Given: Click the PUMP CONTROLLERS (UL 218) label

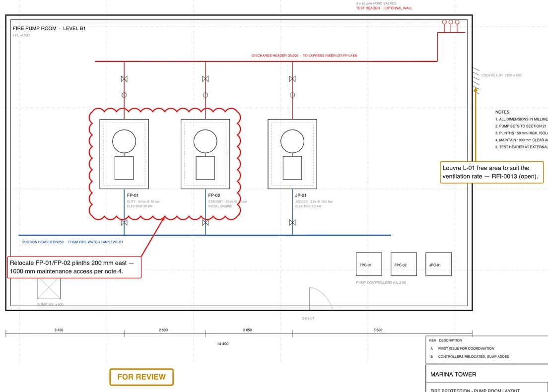Looking at the screenshot, I should coord(381,283).
